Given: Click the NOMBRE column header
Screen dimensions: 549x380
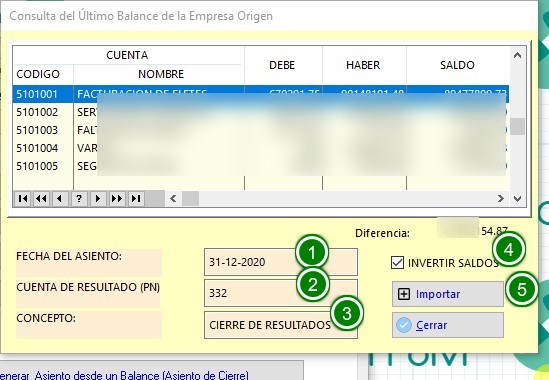Looking at the screenshot, I should tap(161, 74).
